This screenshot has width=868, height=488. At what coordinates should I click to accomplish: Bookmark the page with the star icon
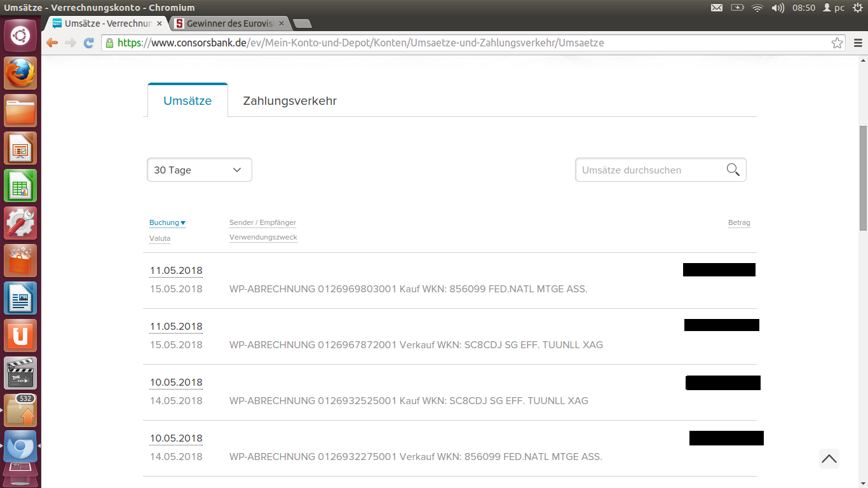click(837, 43)
